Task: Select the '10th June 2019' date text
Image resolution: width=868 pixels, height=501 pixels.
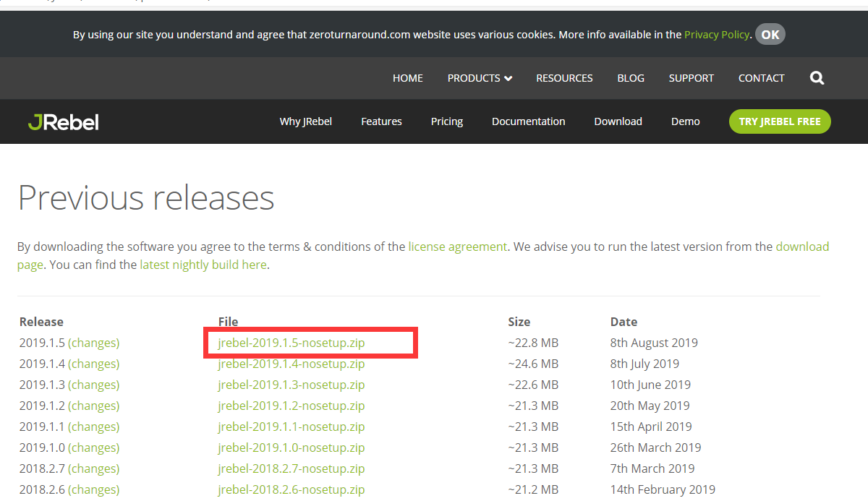Action: click(650, 385)
